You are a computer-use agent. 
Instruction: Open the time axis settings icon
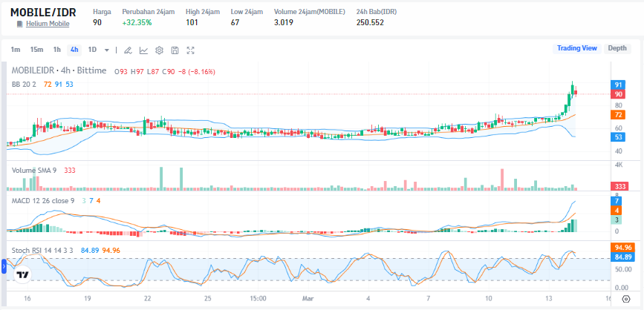point(626,298)
